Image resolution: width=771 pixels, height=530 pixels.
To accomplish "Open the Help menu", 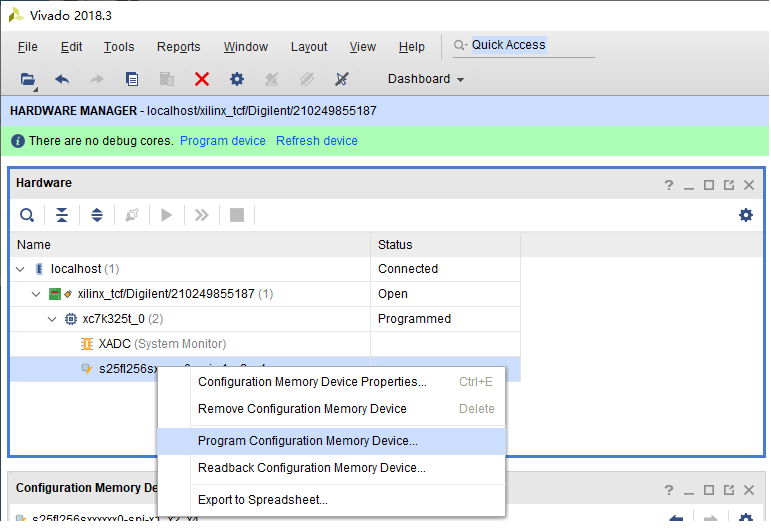I will (x=412, y=47).
